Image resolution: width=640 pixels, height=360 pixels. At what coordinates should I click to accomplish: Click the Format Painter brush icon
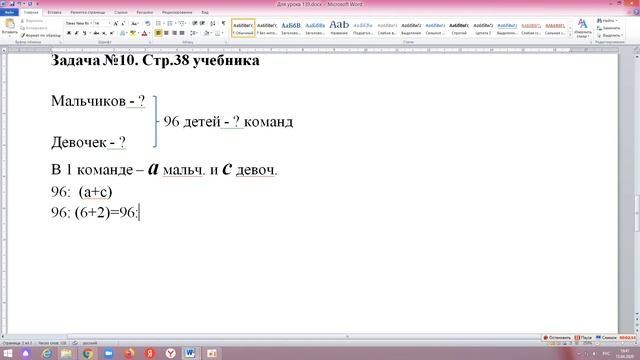click(x=23, y=36)
